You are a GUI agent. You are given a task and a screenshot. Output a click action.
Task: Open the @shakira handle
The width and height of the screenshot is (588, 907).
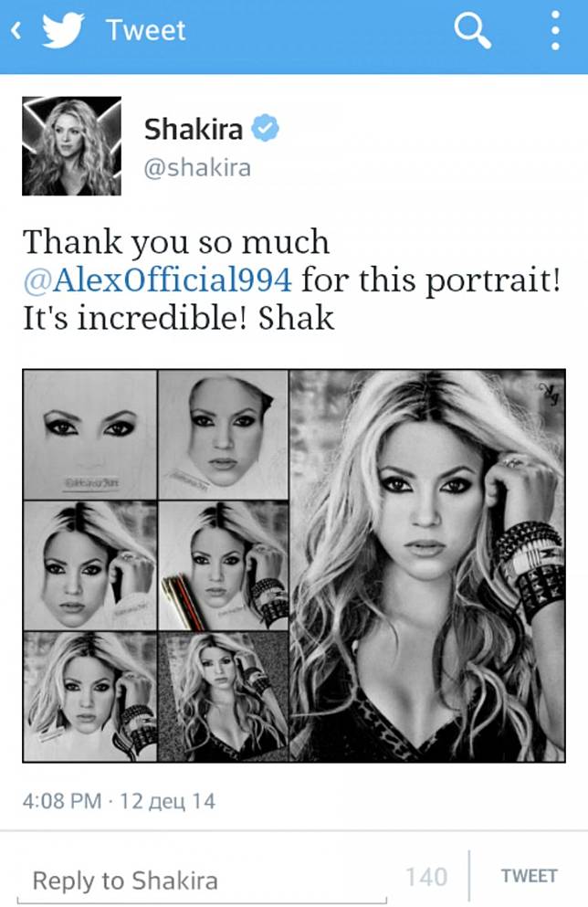click(197, 168)
